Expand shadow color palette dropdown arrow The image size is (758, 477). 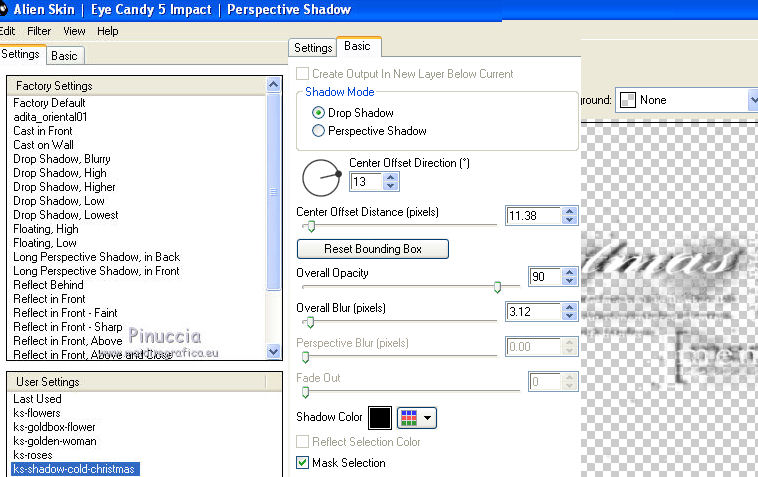[427, 418]
